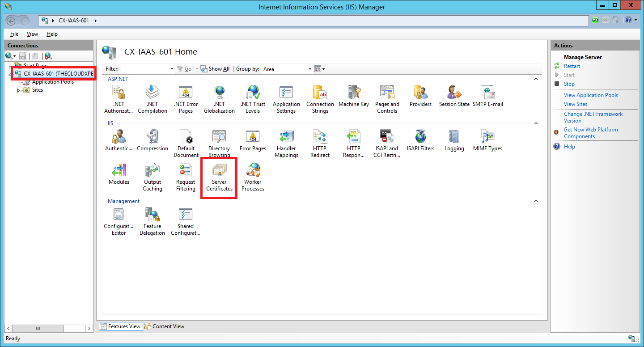Open the Request Filtering feature

pyautogui.click(x=186, y=178)
